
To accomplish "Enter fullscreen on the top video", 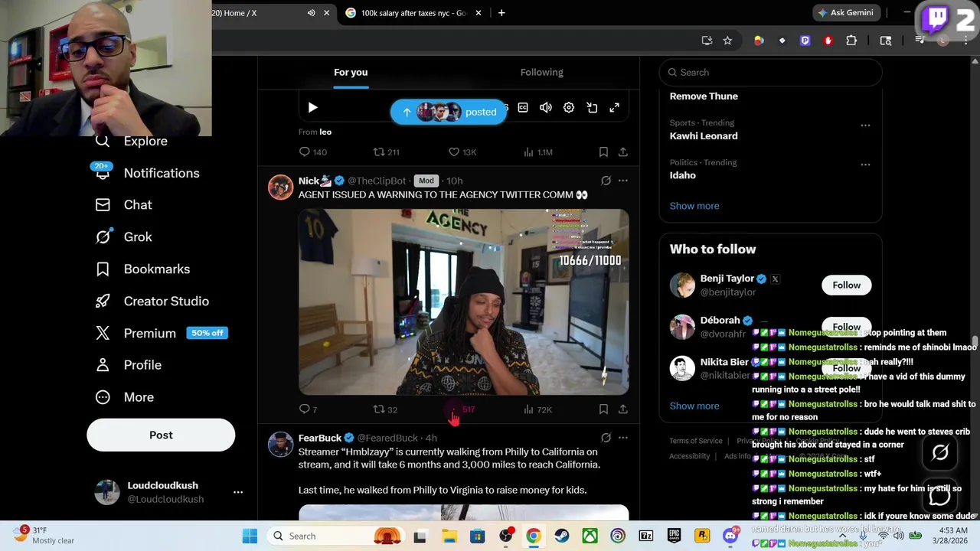I will click(614, 108).
